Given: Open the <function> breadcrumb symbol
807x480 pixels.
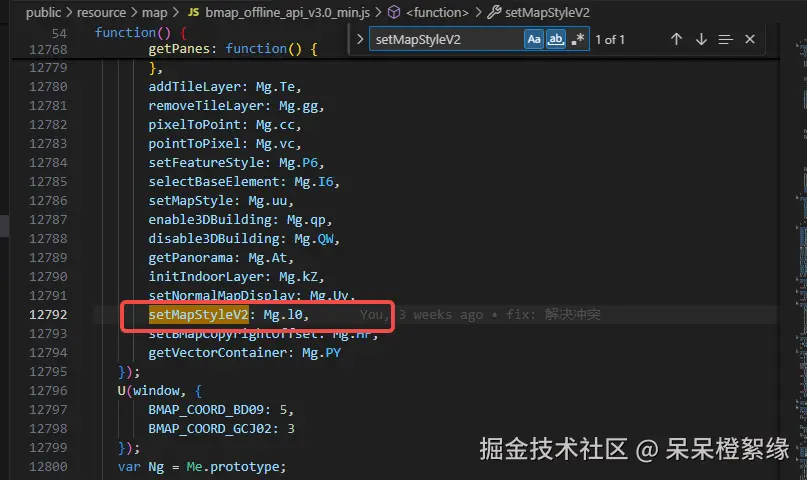Looking at the screenshot, I should tap(437, 12).
